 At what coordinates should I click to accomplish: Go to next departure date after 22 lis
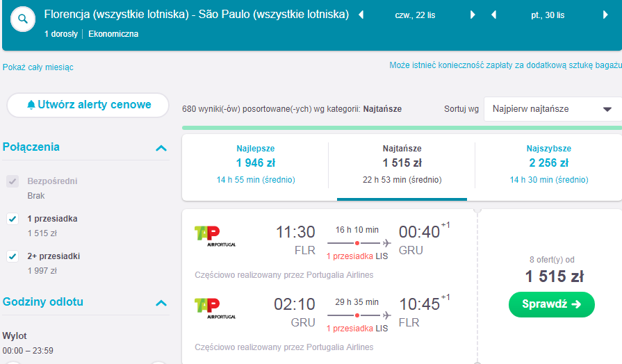[473, 15]
